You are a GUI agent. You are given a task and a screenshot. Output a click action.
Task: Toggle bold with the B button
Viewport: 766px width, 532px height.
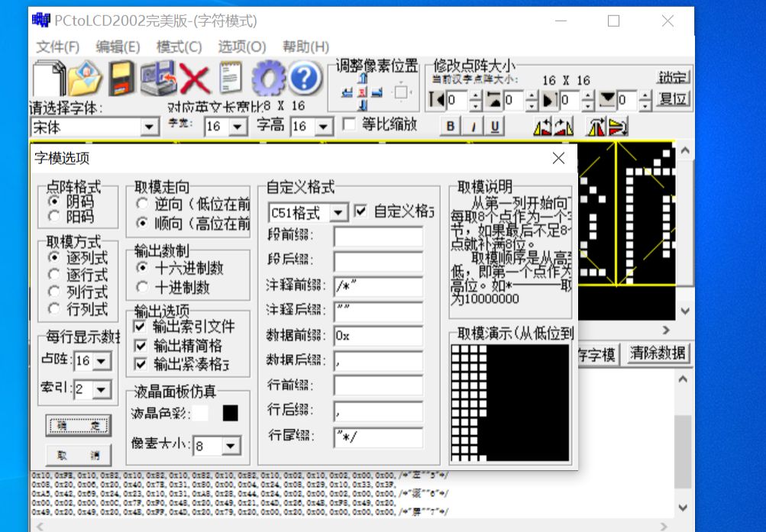click(451, 127)
